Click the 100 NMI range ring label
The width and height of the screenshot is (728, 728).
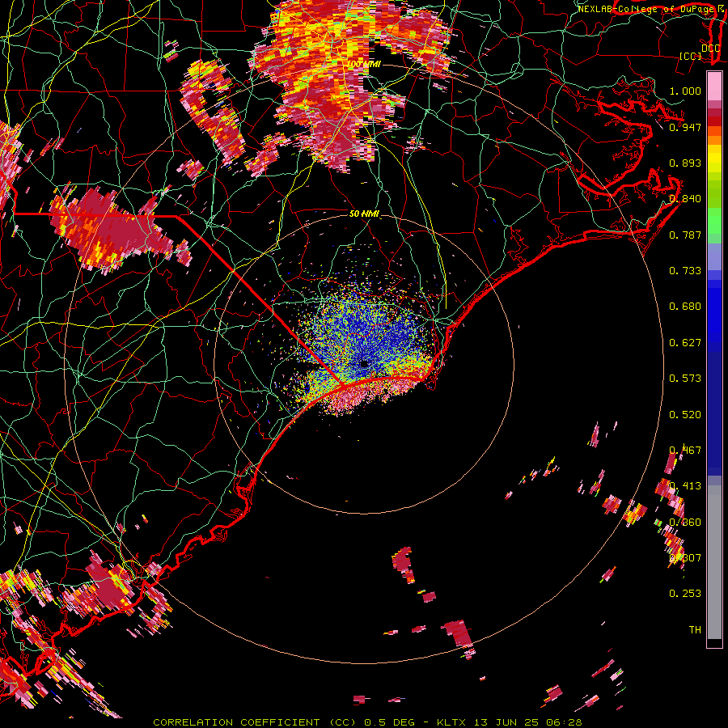[x=365, y=64]
